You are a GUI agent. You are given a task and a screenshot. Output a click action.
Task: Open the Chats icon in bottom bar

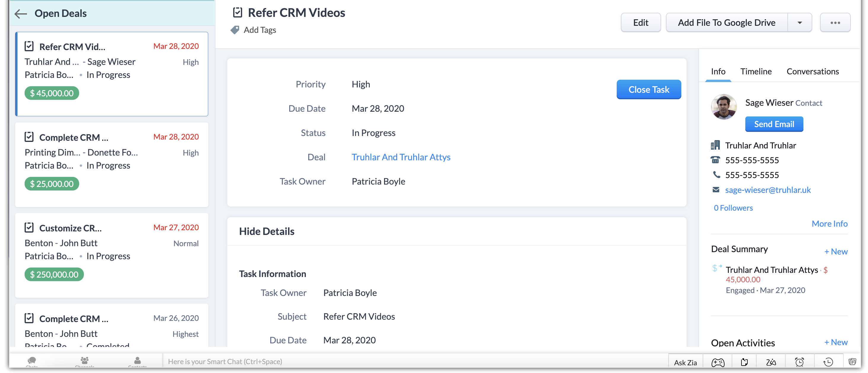[32, 361]
